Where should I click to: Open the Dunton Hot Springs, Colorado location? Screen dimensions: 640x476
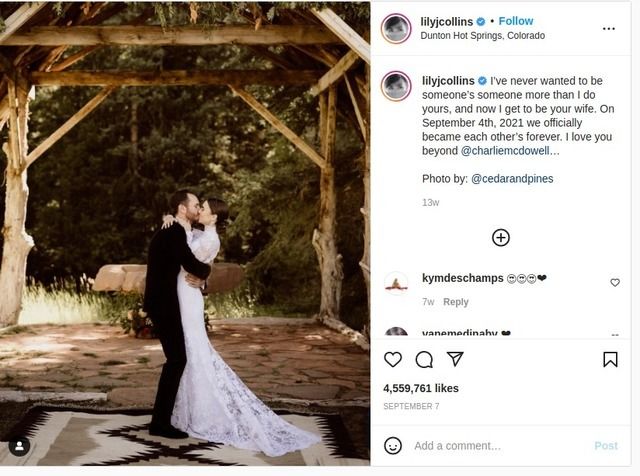[483, 36]
